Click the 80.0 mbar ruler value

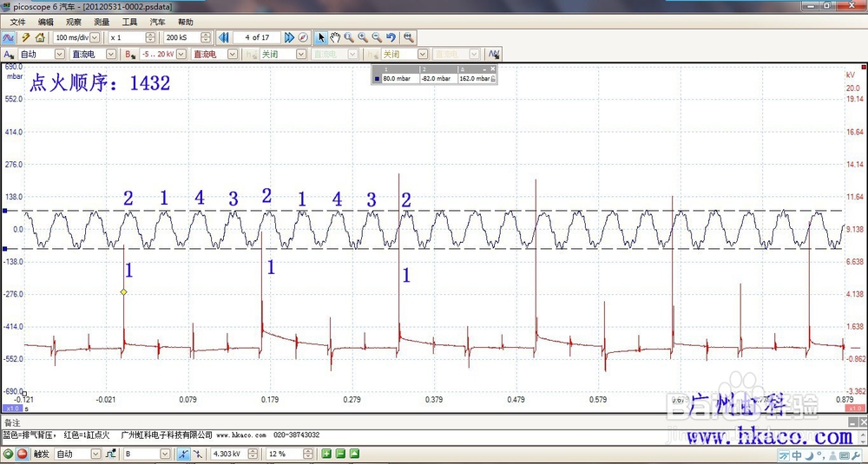pos(397,79)
